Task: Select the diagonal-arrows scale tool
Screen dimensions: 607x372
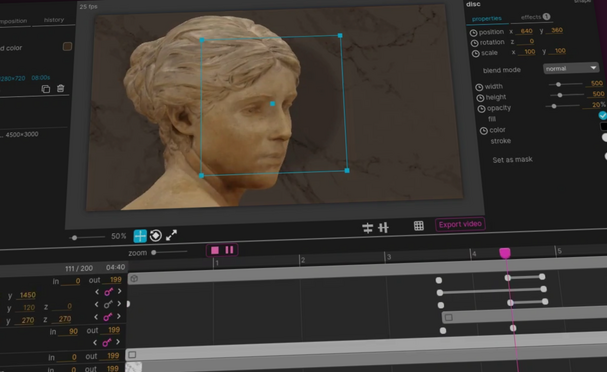Action: point(171,235)
